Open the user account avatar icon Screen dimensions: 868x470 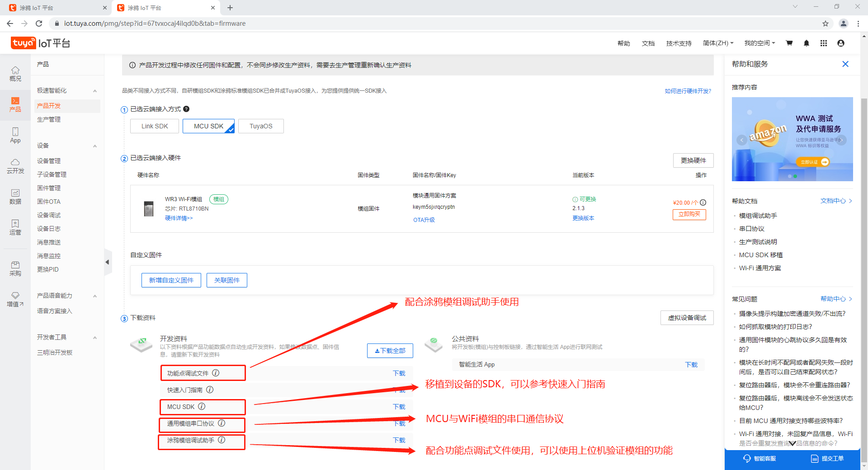click(841, 43)
